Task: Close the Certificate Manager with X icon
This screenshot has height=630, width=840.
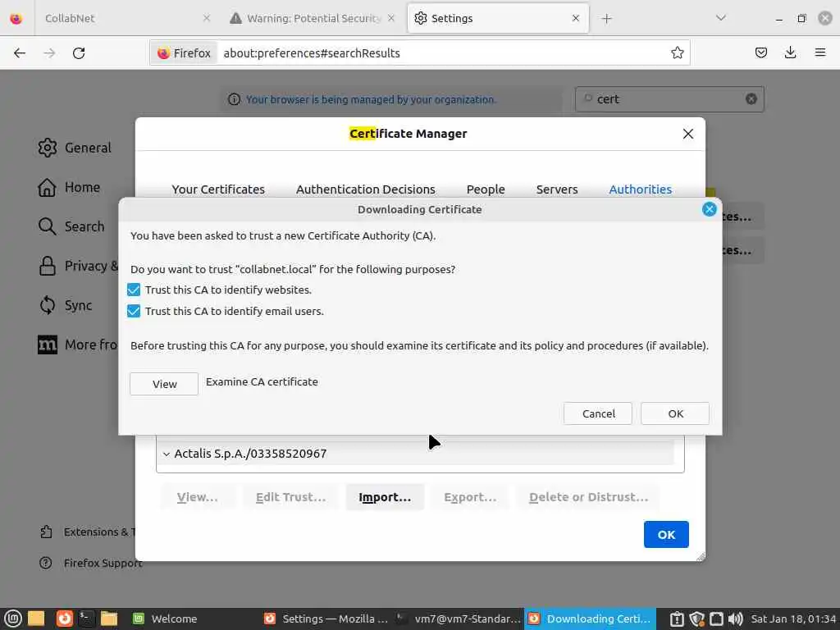Action: pos(688,134)
